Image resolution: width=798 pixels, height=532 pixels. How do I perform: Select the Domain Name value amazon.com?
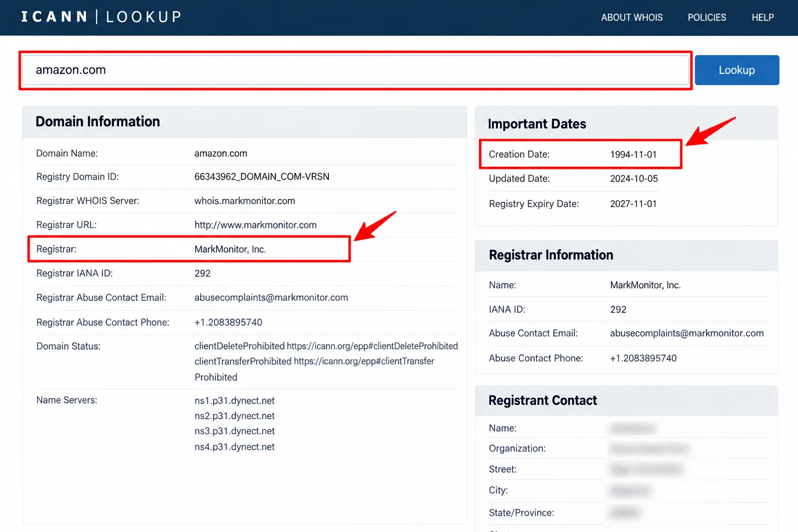[221, 153]
